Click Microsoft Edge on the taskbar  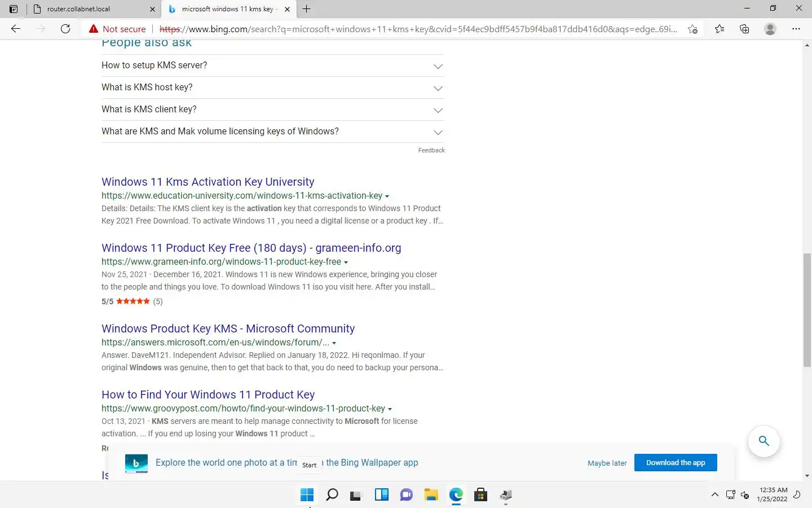pos(456,495)
